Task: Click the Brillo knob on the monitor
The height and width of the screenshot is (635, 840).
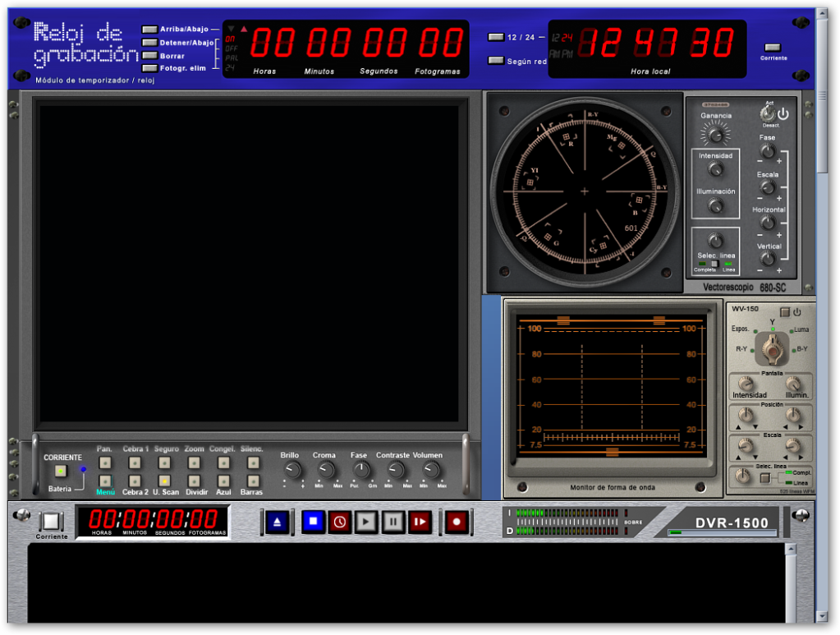Action: point(291,470)
